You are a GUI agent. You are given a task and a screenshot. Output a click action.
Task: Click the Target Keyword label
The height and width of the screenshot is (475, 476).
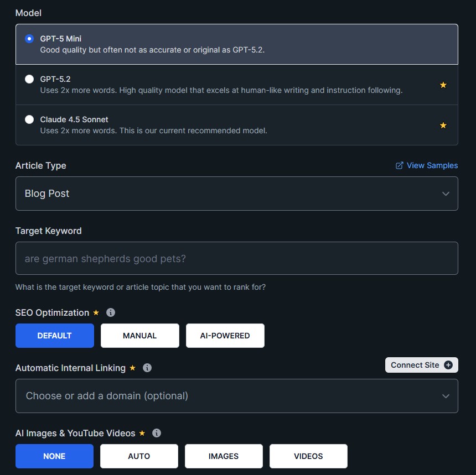click(49, 231)
